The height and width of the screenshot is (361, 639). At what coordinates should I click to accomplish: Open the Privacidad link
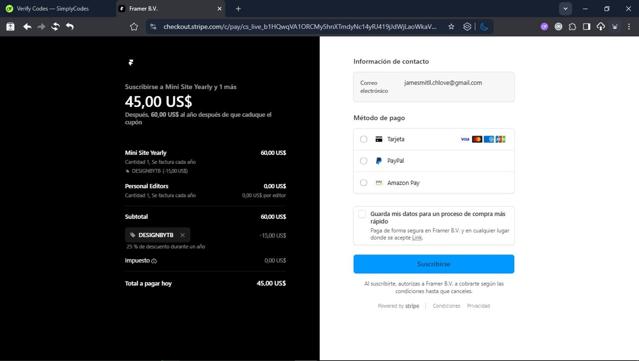click(x=478, y=306)
